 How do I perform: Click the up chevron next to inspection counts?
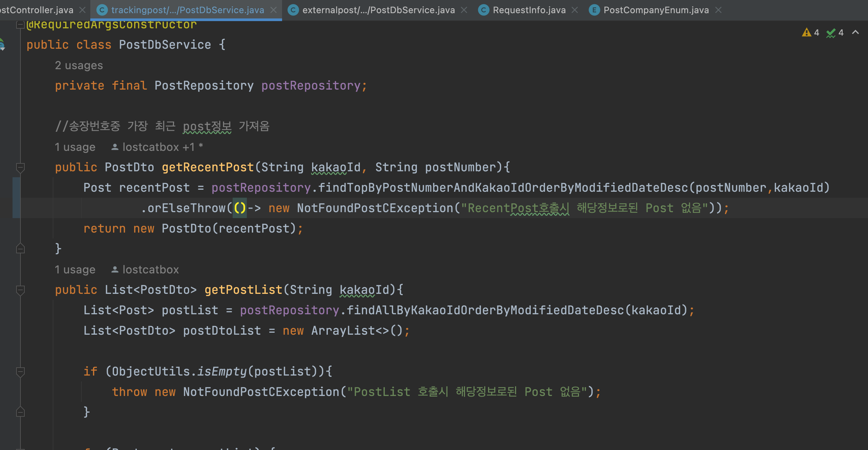pyautogui.click(x=855, y=32)
